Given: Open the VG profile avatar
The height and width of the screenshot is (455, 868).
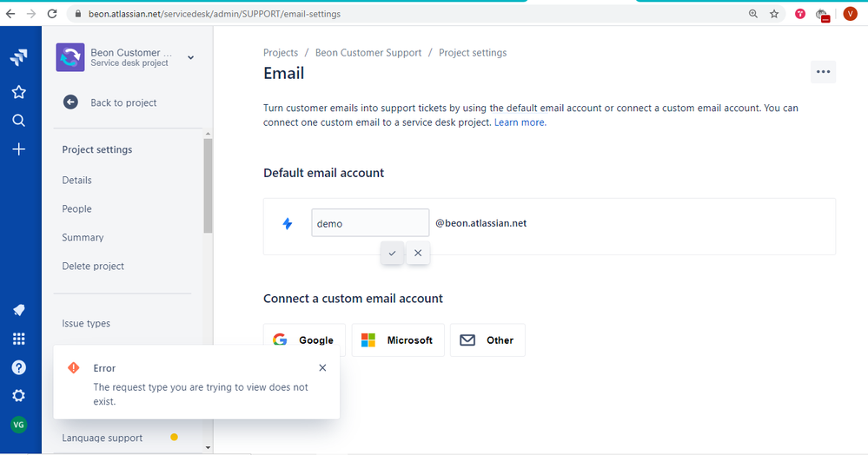Looking at the screenshot, I should (x=19, y=425).
